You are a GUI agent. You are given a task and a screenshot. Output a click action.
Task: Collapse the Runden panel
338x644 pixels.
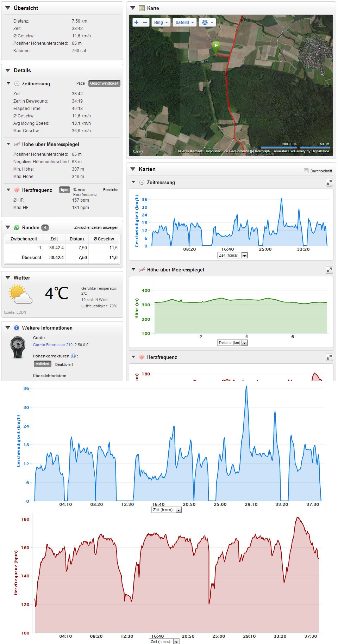pos(7,227)
